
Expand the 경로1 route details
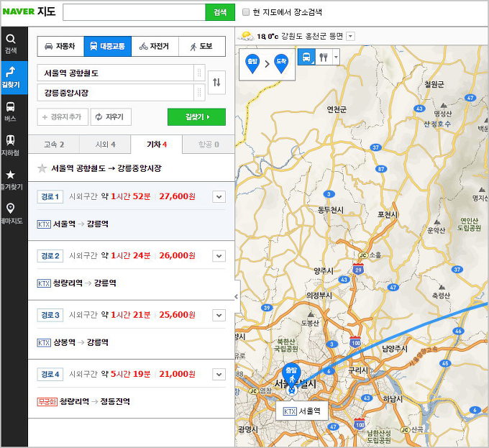(219, 196)
